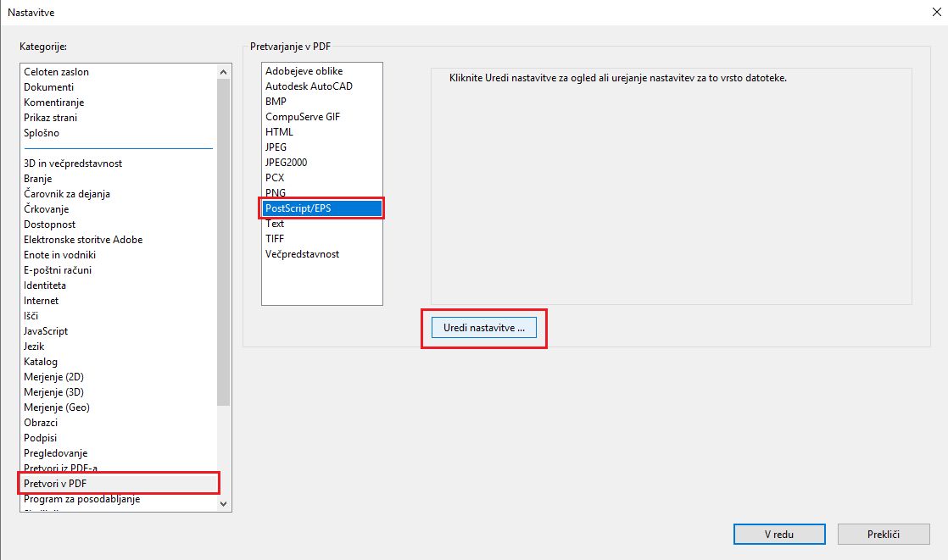Viewport: 948px width, 560px height.
Task: Click the categories list scrollbar thumb
Action: point(224,241)
